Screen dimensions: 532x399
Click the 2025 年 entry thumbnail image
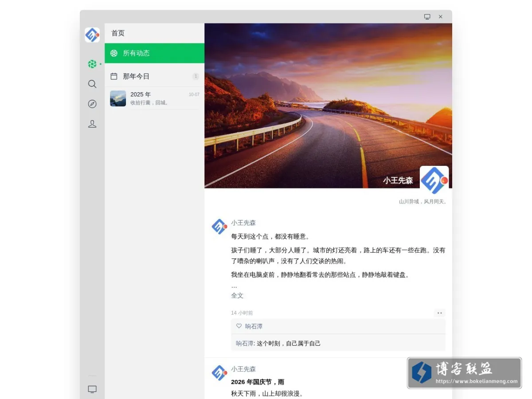(x=118, y=98)
